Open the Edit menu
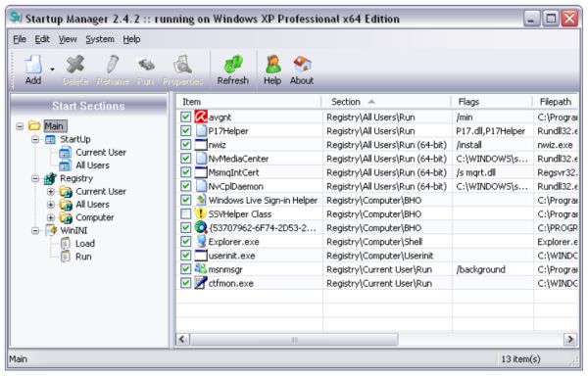This screenshot has width=588, height=376. pyautogui.click(x=42, y=39)
